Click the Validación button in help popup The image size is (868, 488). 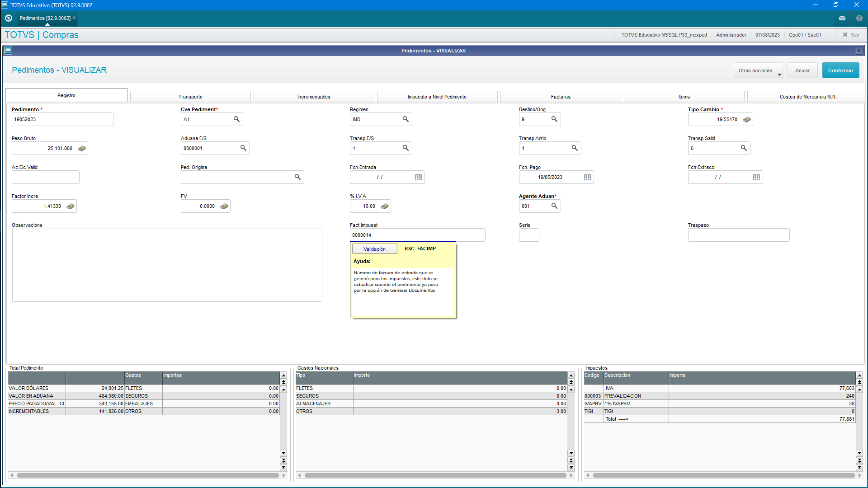(x=374, y=249)
